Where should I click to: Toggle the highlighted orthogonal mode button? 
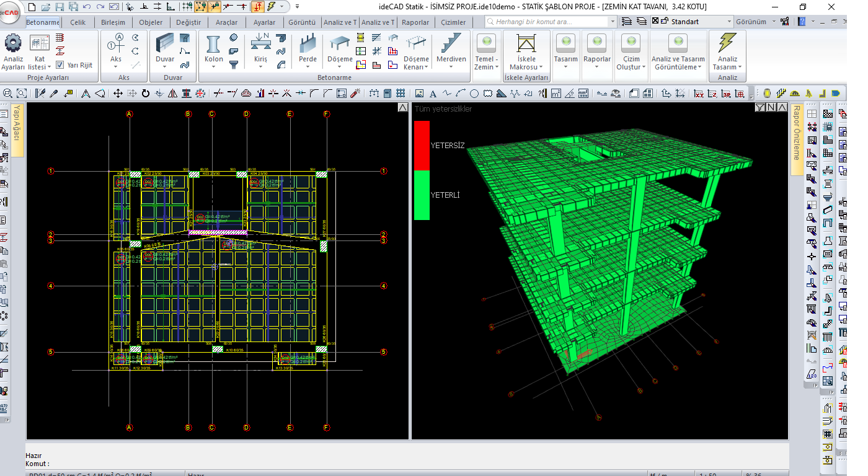tap(257, 7)
